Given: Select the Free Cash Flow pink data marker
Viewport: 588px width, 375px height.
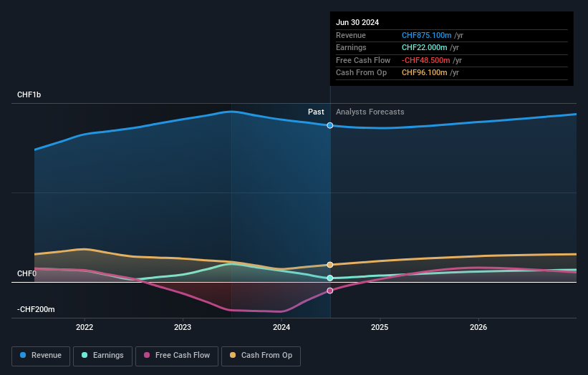Looking at the screenshot, I should tap(330, 291).
